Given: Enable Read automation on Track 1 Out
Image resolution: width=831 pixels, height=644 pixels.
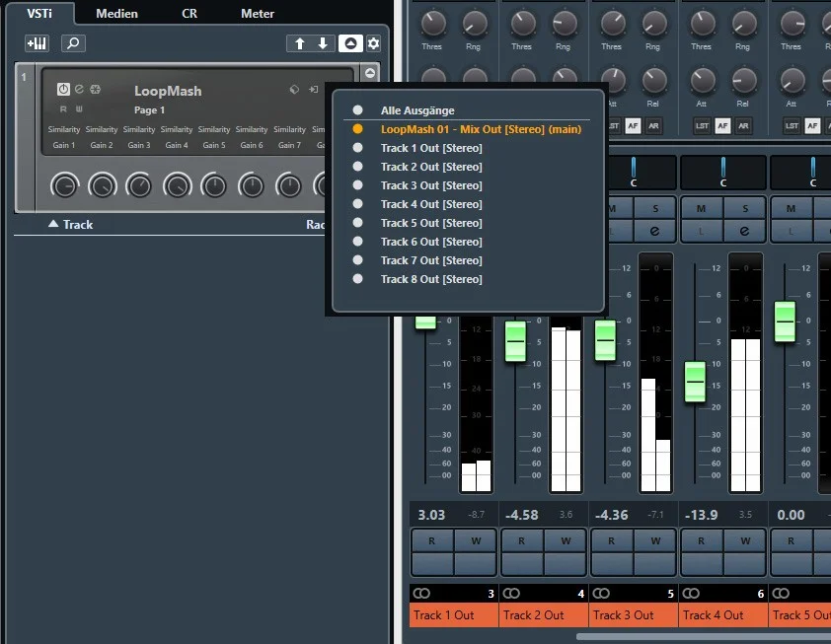Looking at the screenshot, I should (432, 540).
